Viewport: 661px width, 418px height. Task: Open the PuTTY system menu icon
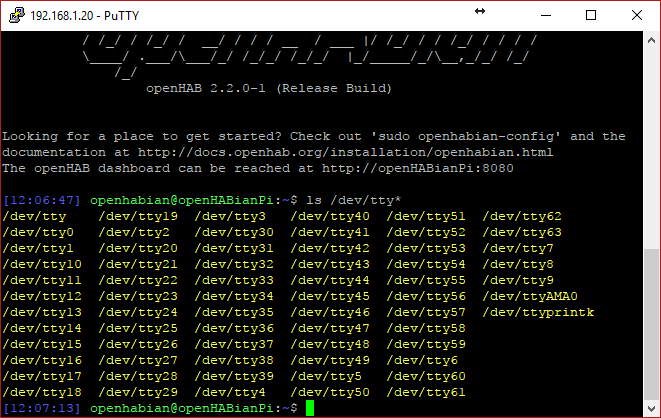[x=16, y=15]
